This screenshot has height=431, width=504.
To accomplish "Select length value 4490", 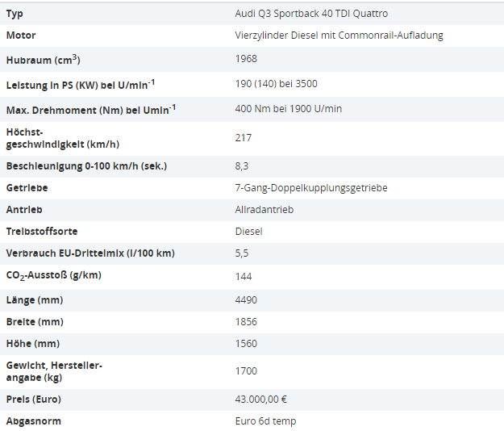I will point(246,300).
